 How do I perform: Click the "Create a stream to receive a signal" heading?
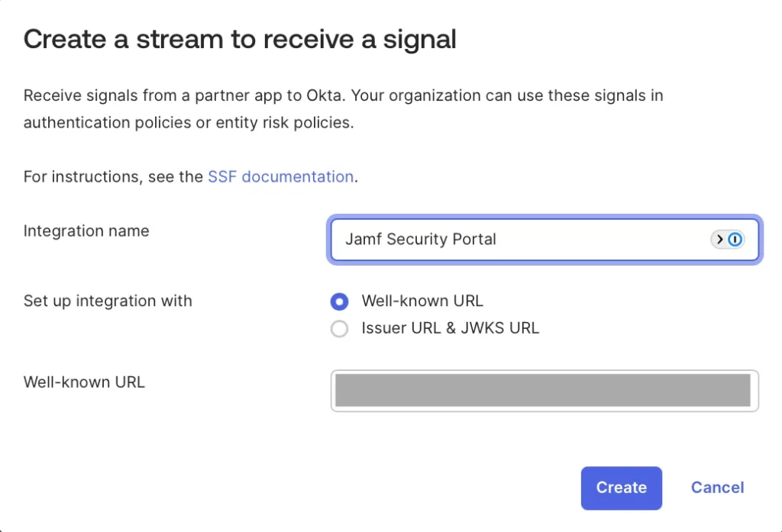pyautogui.click(x=240, y=39)
